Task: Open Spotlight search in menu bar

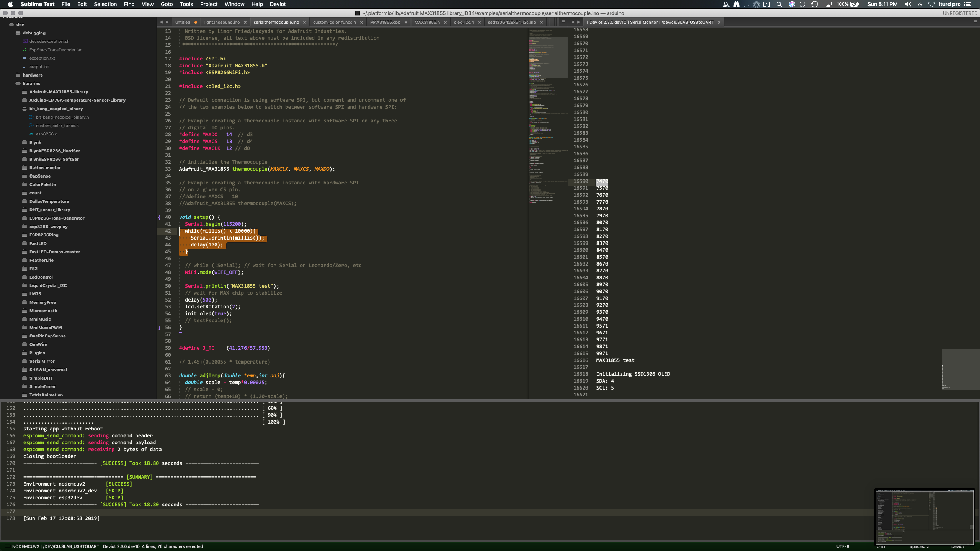Action: [x=779, y=4]
